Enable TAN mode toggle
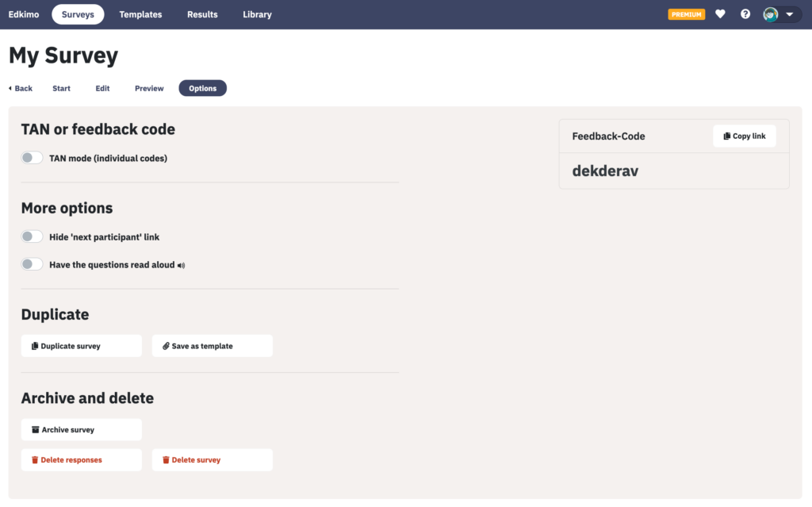 pos(32,158)
